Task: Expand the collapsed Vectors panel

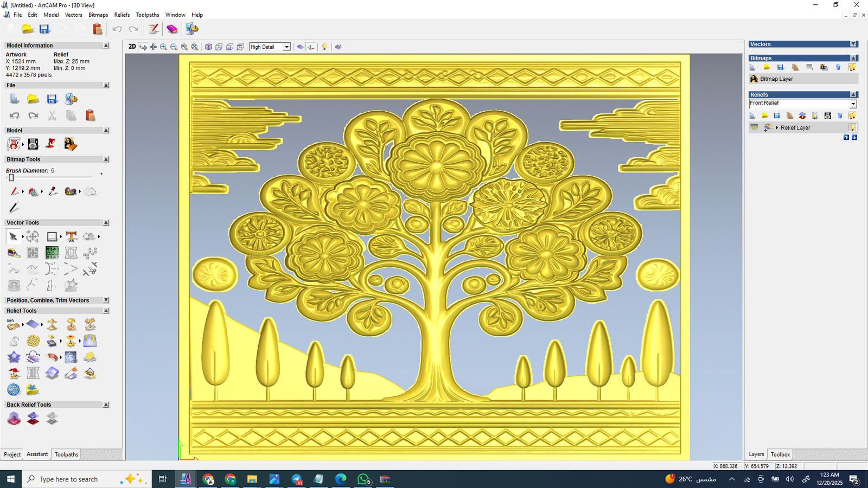Action: (x=853, y=44)
